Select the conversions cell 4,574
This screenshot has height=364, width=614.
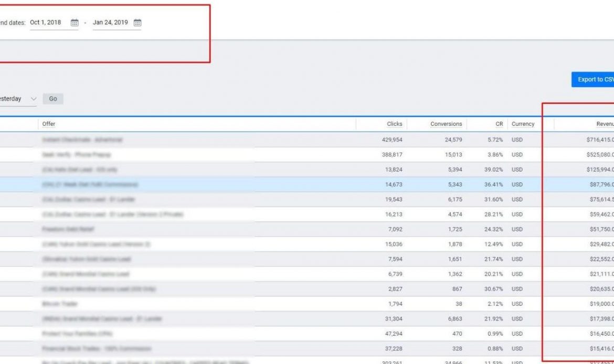tap(455, 214)
